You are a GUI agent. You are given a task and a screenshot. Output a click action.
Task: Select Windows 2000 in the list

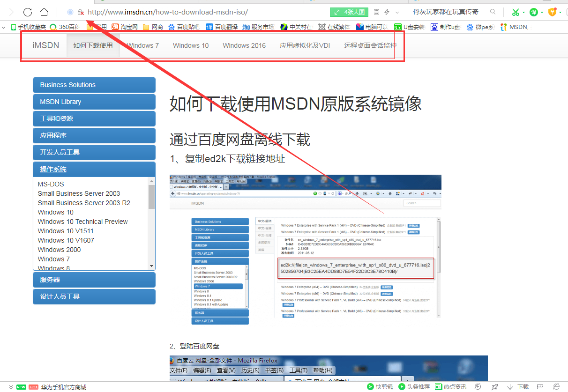pyautogui.click(x=60, y=250)
